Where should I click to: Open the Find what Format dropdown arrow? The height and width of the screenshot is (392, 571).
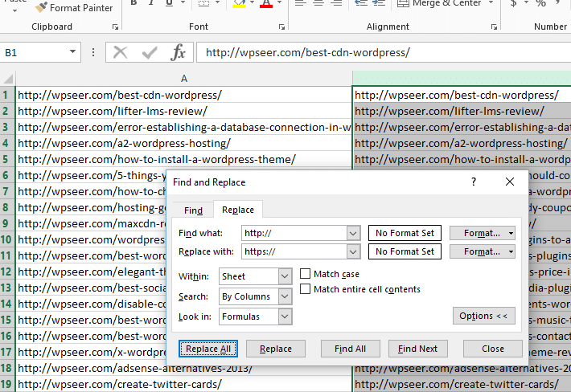pos(511,233)
